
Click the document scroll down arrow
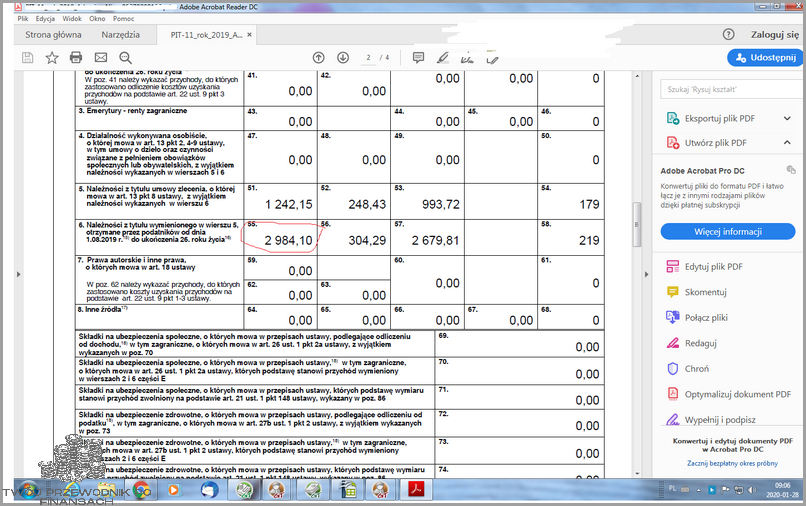637,474
